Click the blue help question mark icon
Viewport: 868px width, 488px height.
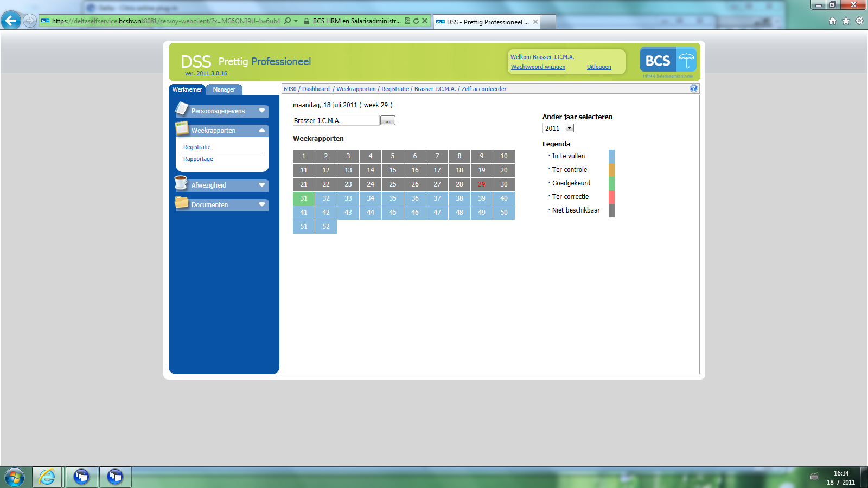pos(693,88)
